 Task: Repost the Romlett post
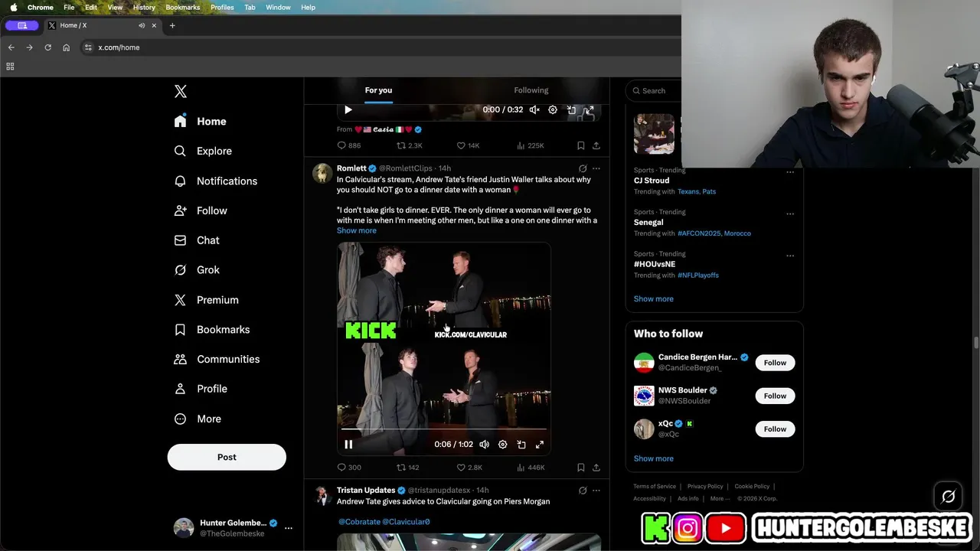407,467
